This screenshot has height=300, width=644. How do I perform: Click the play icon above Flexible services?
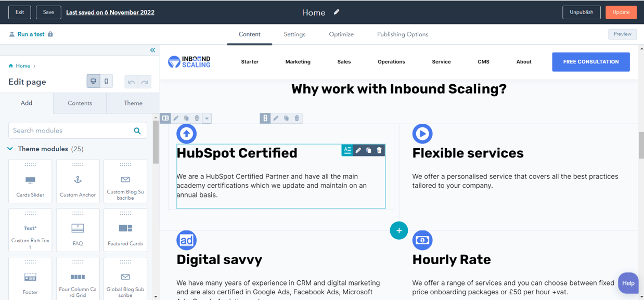422,134
